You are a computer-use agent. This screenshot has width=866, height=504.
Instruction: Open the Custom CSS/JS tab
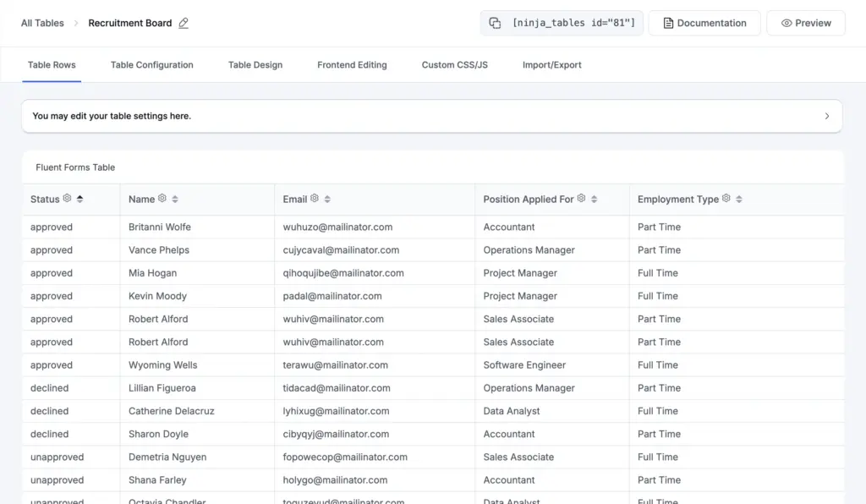tap(454, 64)
